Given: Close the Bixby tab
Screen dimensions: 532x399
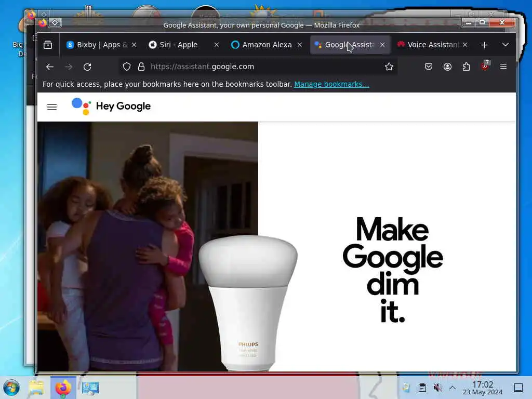Looking at the screenshot, I should pyautogui.click(x=134, y=45).
